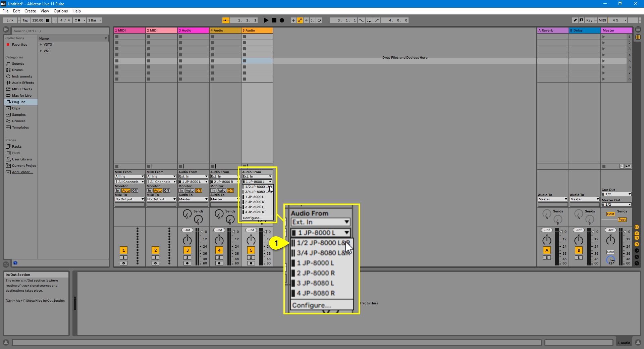Toggle the Computer MIDI Keyboard icon
This screenshot has width=644, height=349.
point(582,20)
